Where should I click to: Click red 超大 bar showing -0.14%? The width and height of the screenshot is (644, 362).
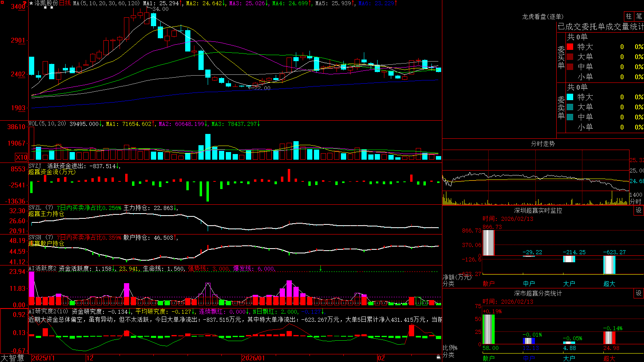(609, 338)
